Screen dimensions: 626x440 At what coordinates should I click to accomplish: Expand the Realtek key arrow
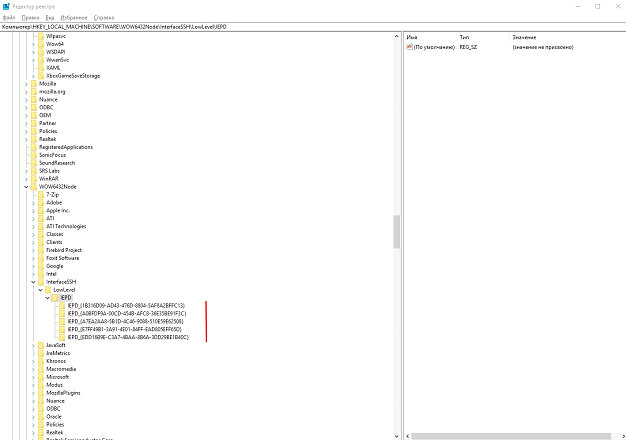[26, 139]
